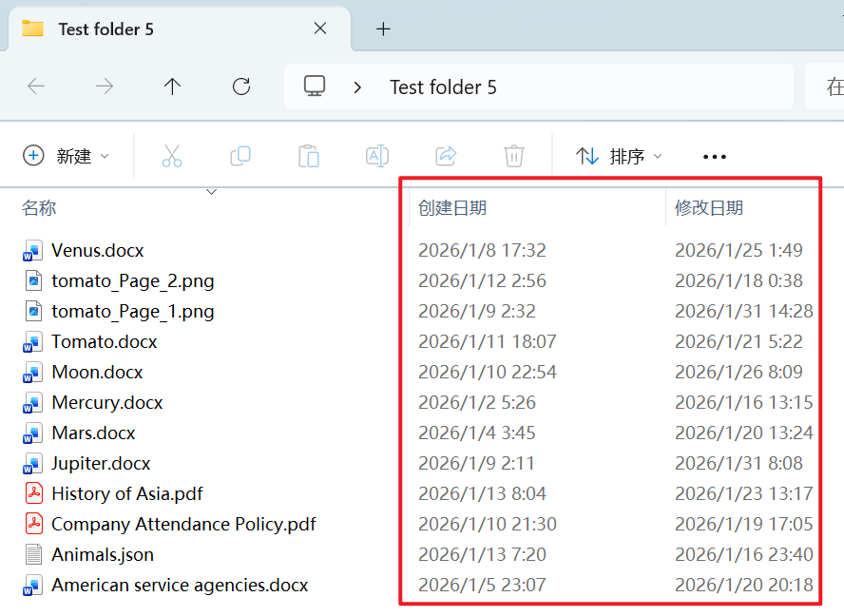Screen dimensions: 844x616
Task: Refresh the folder view with the refresh icon
Action: click(x=240, y=86)
